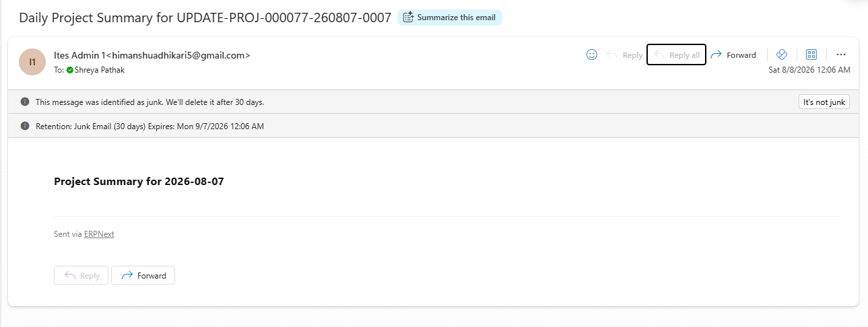Open the Viva Insights icon in header
This screenshot has height=327, width=868.
(x=782, y=54)
